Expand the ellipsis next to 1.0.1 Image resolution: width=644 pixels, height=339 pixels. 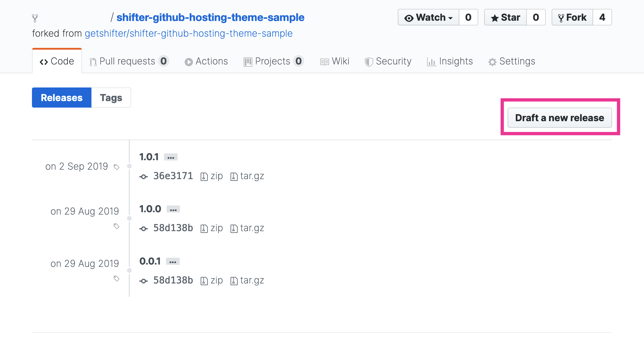coord(171,157)
